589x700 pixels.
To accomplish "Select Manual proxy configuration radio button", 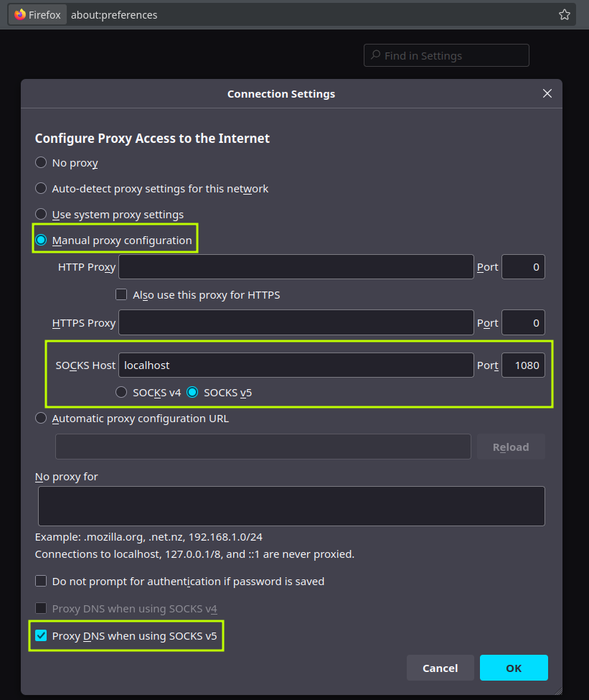I will coord(41,241).
